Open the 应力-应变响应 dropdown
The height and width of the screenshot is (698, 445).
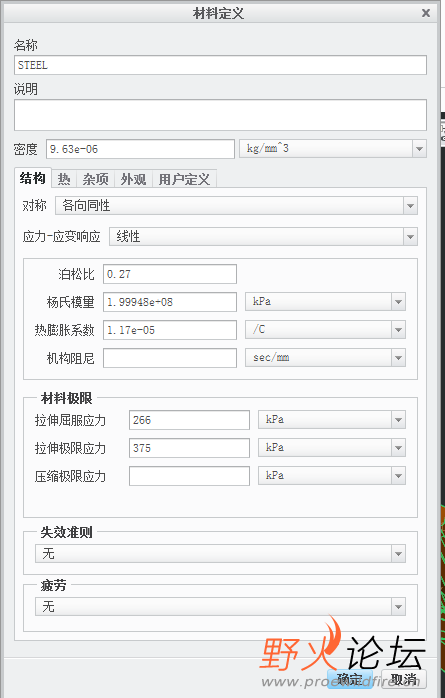(x=263, y=237)
